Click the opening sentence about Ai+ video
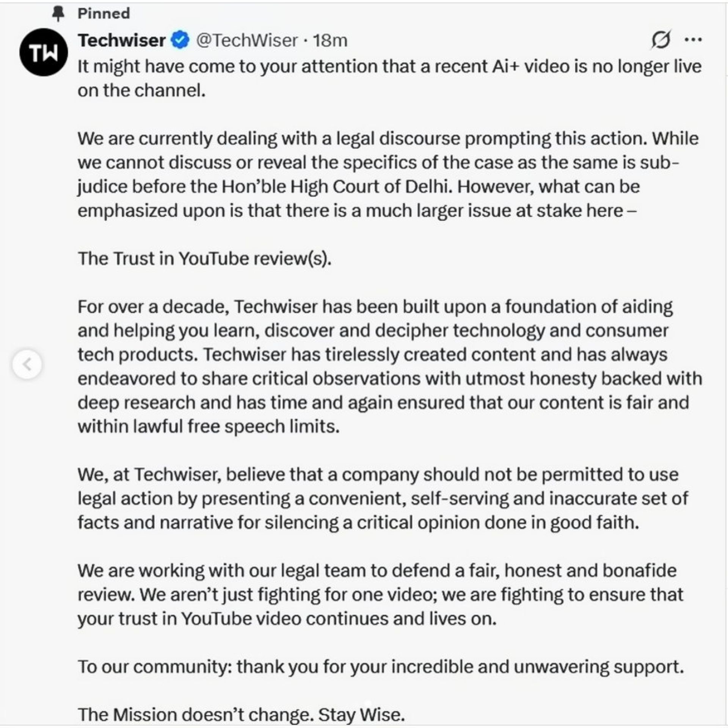This screenshot has height=728, width=728. click(390, 78)
